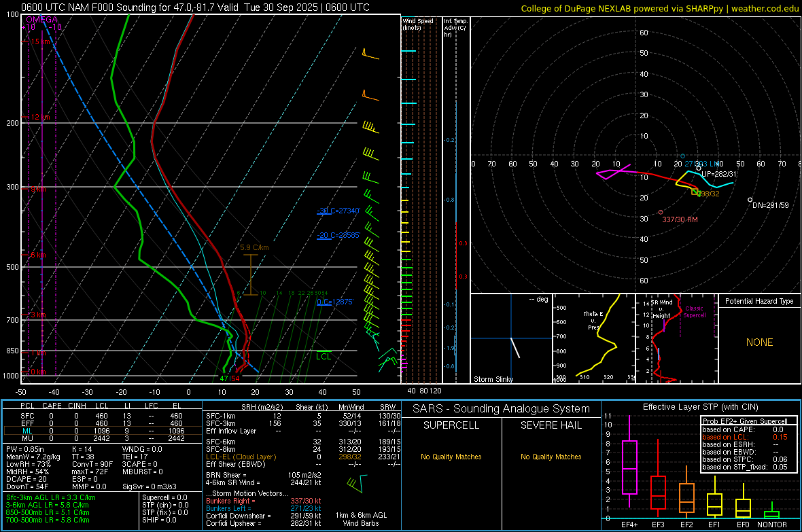The height and width of the screenshot is (532, 802).
Task: Click the 'Prob EF2+ Given Supercell' legend title
Action: [745, 421]
